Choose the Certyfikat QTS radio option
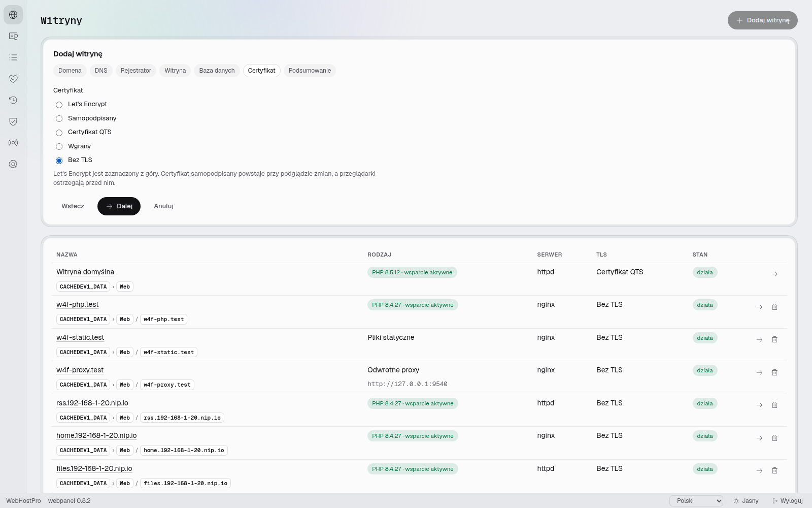 click(59, 133)
